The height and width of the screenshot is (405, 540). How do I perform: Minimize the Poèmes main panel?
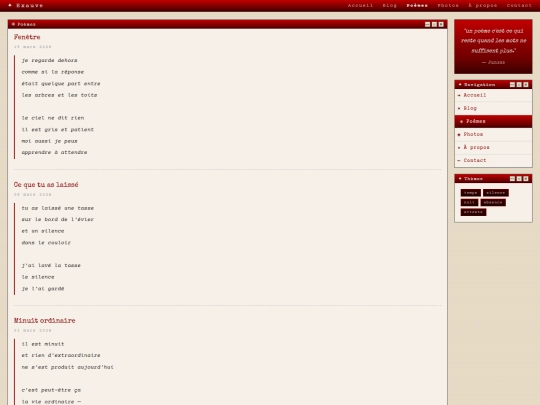pos(427,24)
